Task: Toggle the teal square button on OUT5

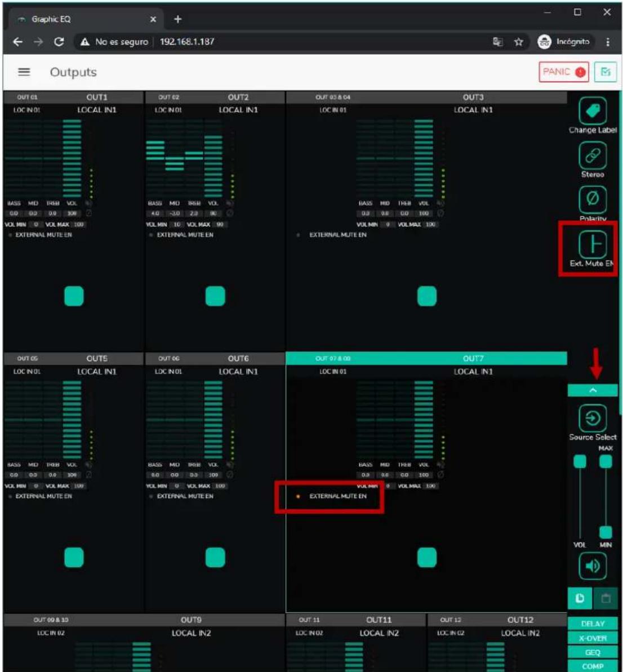Action: coord(74,558)
